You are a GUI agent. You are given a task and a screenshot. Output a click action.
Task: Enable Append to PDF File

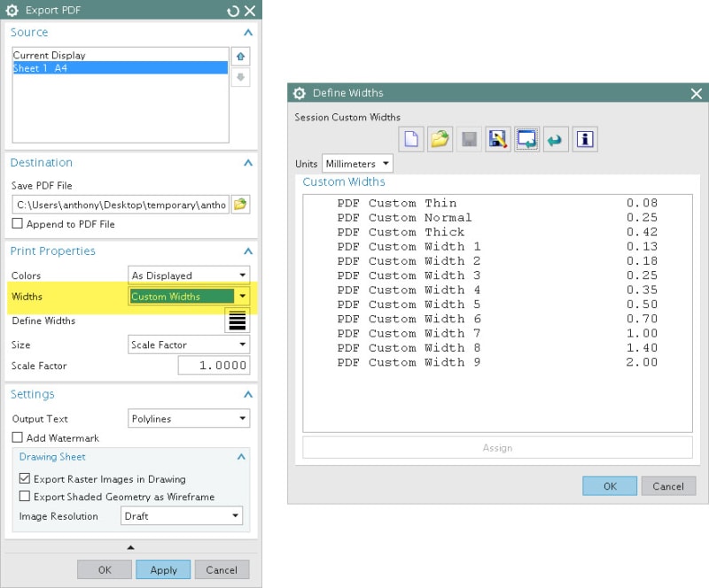tap(17, 223)
